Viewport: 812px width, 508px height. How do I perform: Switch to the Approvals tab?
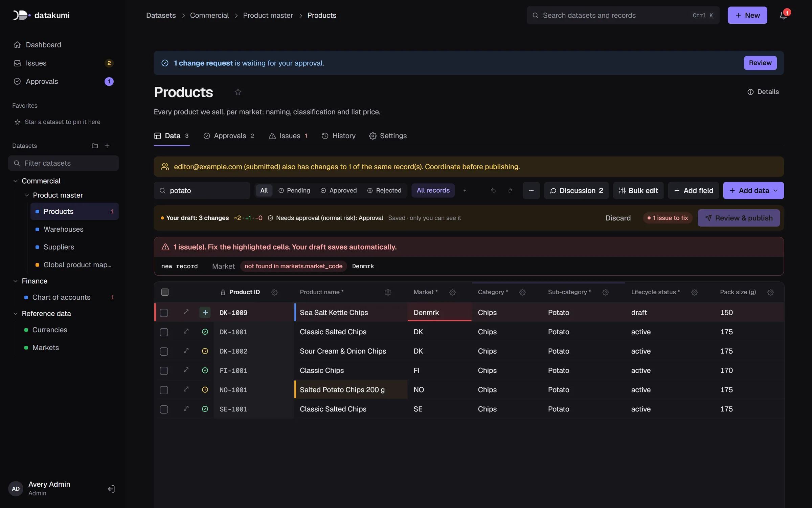pyautogui.click(x=229, y=136)
